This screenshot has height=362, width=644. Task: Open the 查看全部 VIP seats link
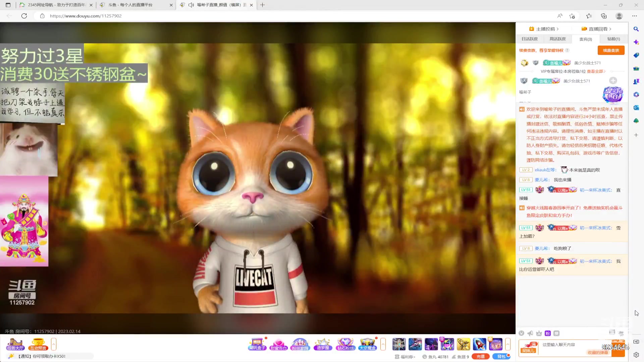596,71
